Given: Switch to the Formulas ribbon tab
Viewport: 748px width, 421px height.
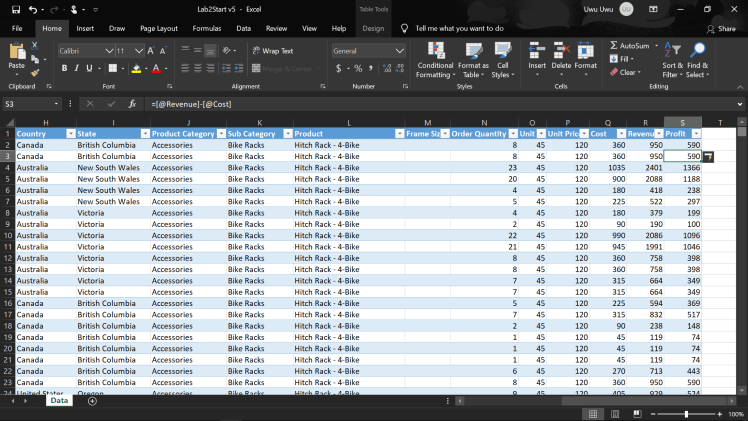Looking at the screenshot, I should point(207,29).
